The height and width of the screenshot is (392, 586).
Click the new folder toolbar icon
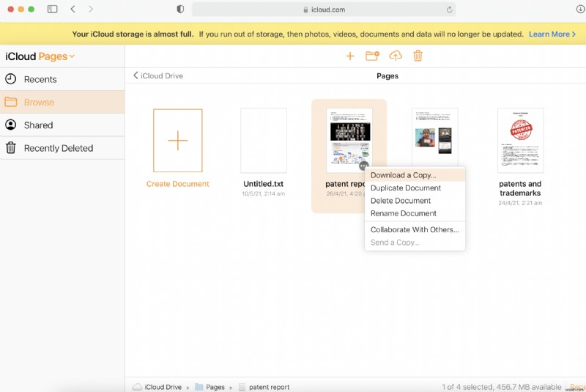click(372, 56)
